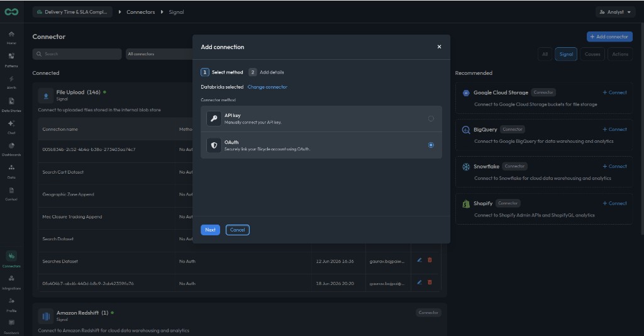Open Dashboards in the sidebar

11,149
